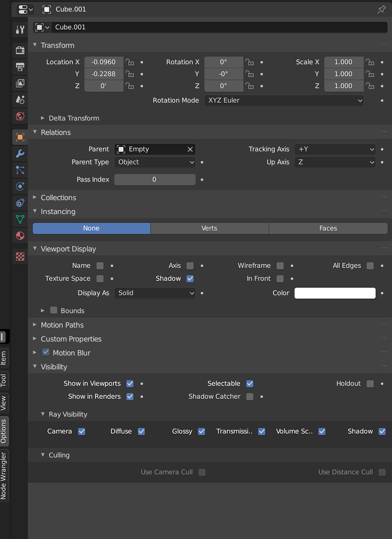Image resolution: width=392 pixels, height=539 pixels.
Task: Switch to the Options sidebar tab
Action: pos(3,431)
